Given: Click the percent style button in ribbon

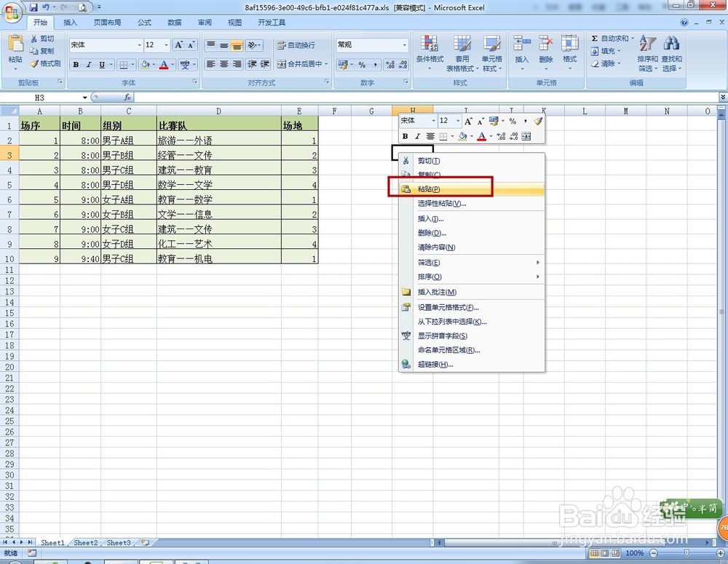Looking at the screenshot, I should pos(362,65).
